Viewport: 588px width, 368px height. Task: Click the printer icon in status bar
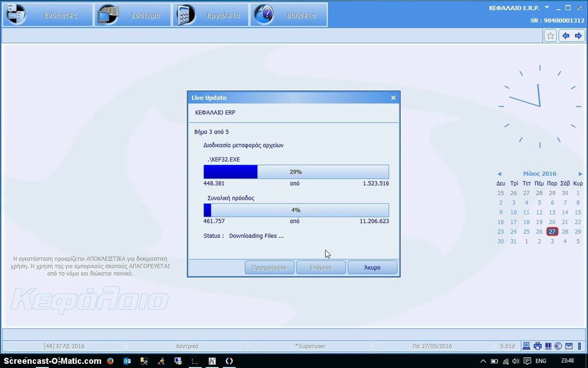tap(538, 346)
